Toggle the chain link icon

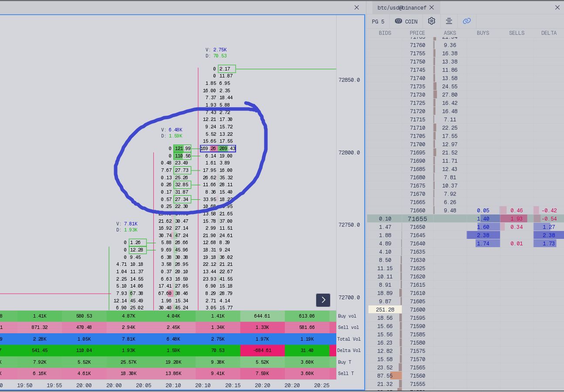(x=466, y=21)
